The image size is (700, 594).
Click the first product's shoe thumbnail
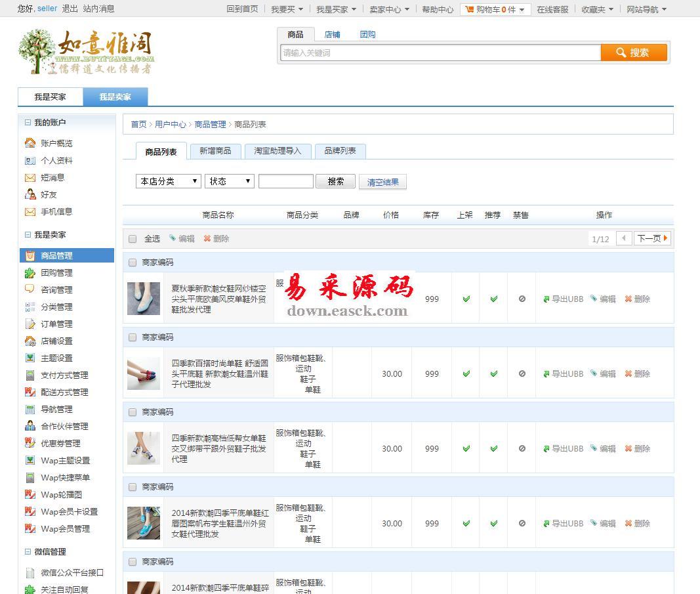[144, 299]
